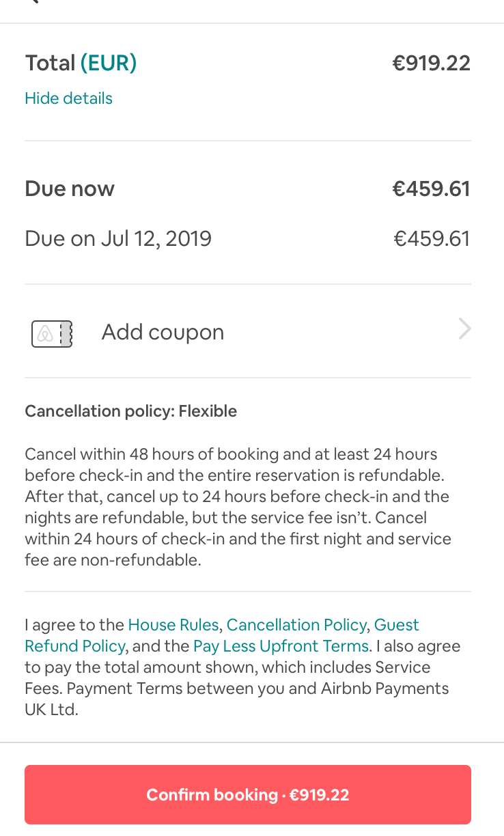Tap the chevron arrow beside Add coupon
This screenshot has width=504, height=836.
464,330
